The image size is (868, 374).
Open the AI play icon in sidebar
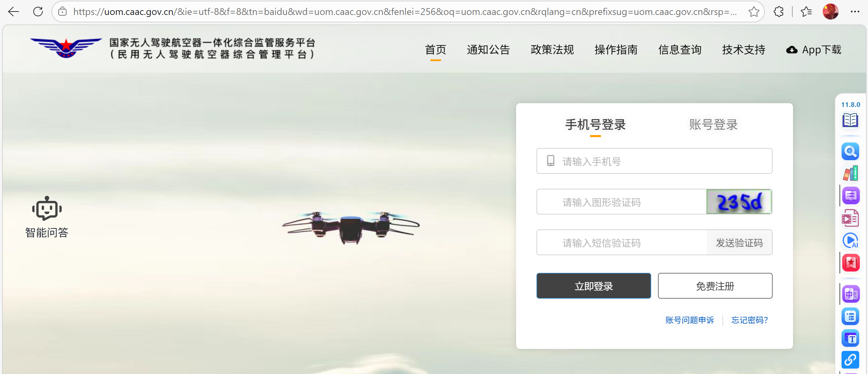850,241
